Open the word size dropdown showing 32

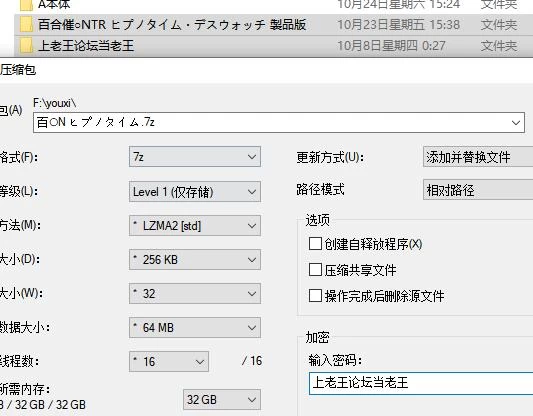195,294
